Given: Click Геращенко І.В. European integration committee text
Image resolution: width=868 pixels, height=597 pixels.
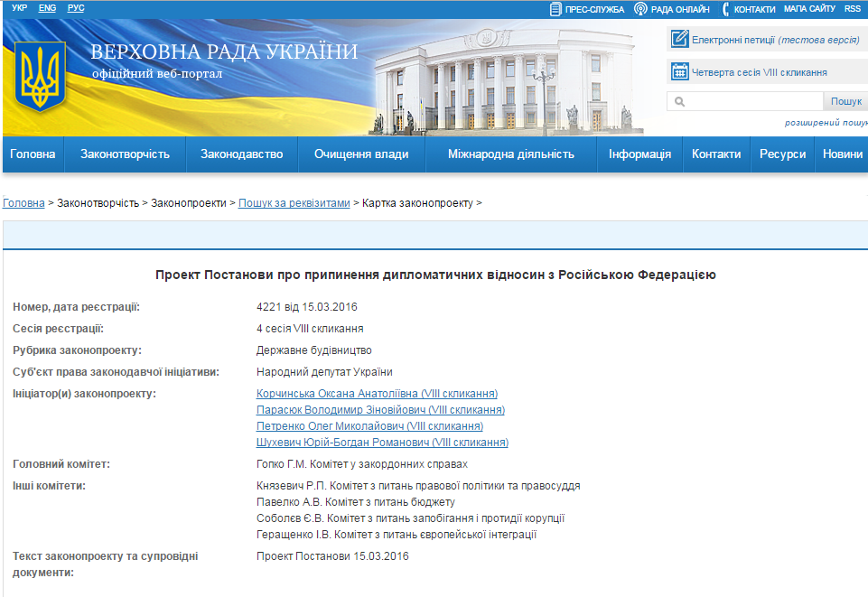Looking at the screenshot, I should (x=397, y=535).
